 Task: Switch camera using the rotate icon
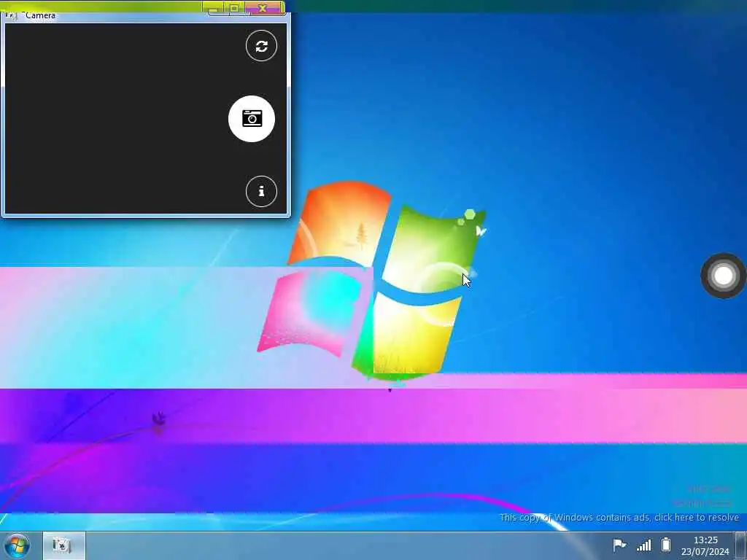261,46
